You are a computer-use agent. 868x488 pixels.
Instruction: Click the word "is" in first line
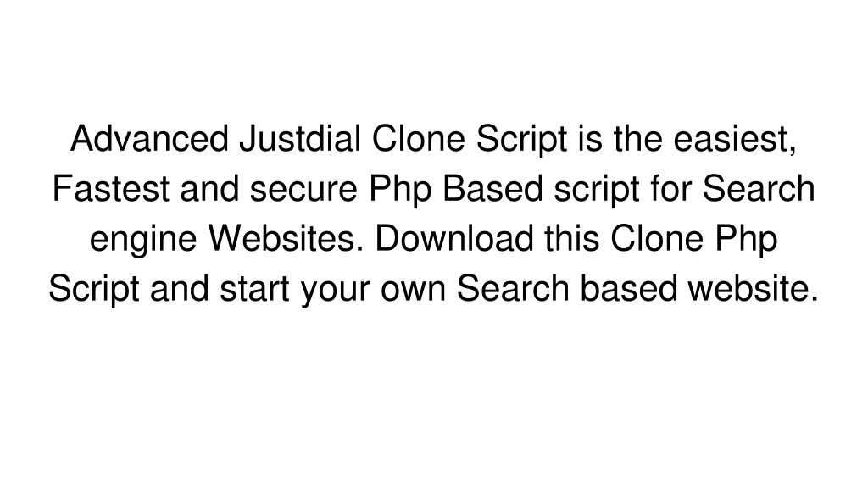[x=590, y=138]
